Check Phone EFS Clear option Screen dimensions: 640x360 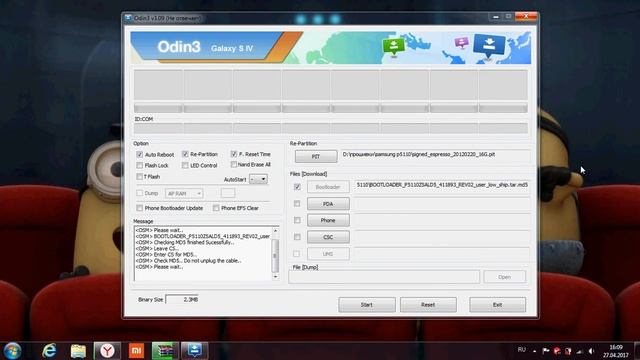(216, 208)
